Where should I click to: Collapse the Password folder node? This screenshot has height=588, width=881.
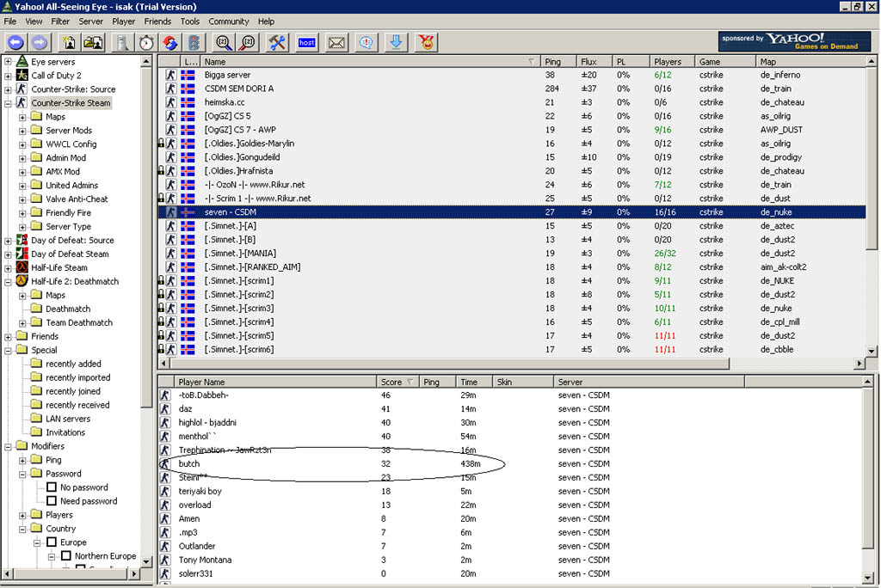tap(22, 474)
